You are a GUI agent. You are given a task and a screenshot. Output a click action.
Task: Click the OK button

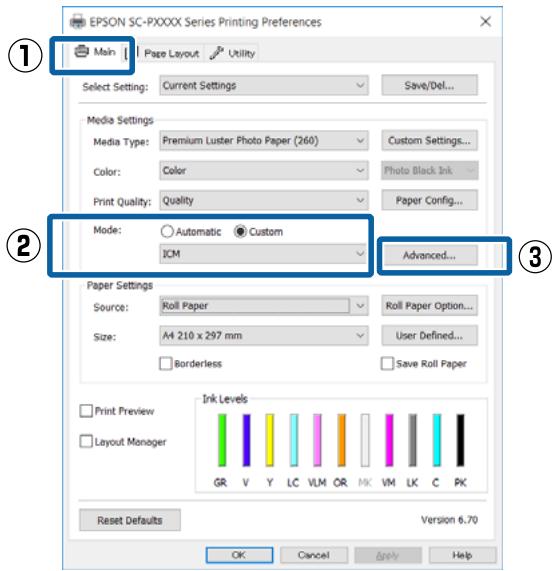[239, 555]
